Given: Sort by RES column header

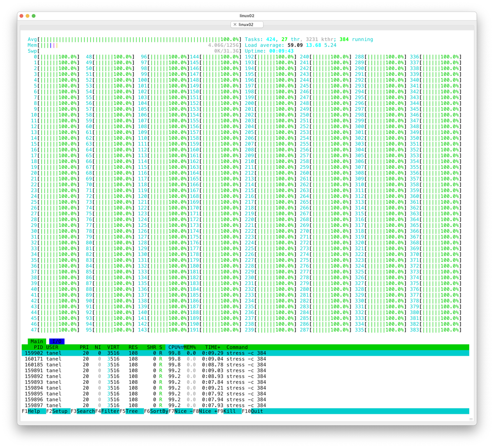Looking at the screenshot, I should pos(133,347).
